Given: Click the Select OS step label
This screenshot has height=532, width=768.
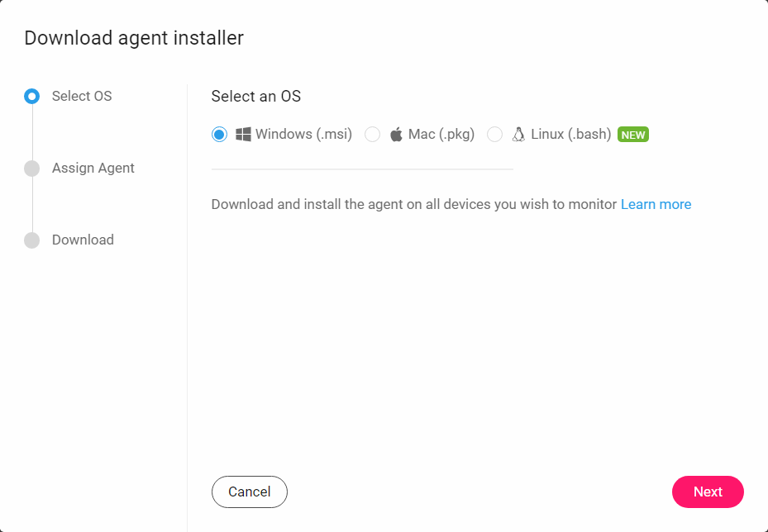Looking at the screenshot, I should [x=82, y=96].
